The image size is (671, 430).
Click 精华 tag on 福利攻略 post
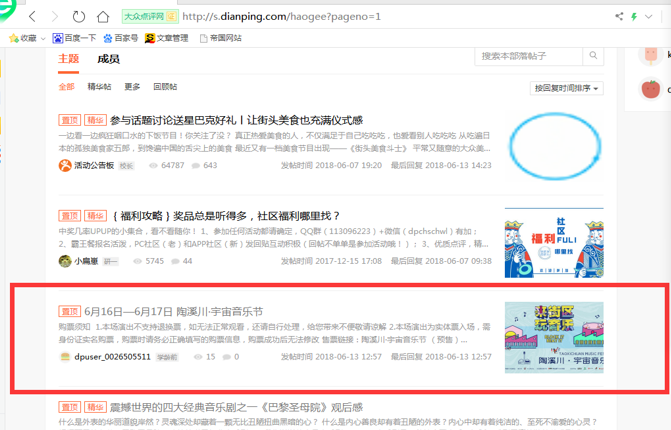pos(95,216)
